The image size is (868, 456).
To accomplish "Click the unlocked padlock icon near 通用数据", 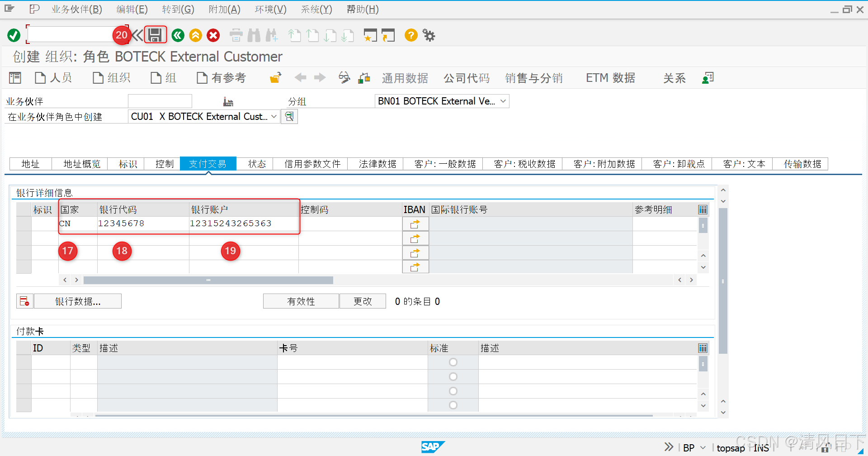I will [x=275, y=77].
